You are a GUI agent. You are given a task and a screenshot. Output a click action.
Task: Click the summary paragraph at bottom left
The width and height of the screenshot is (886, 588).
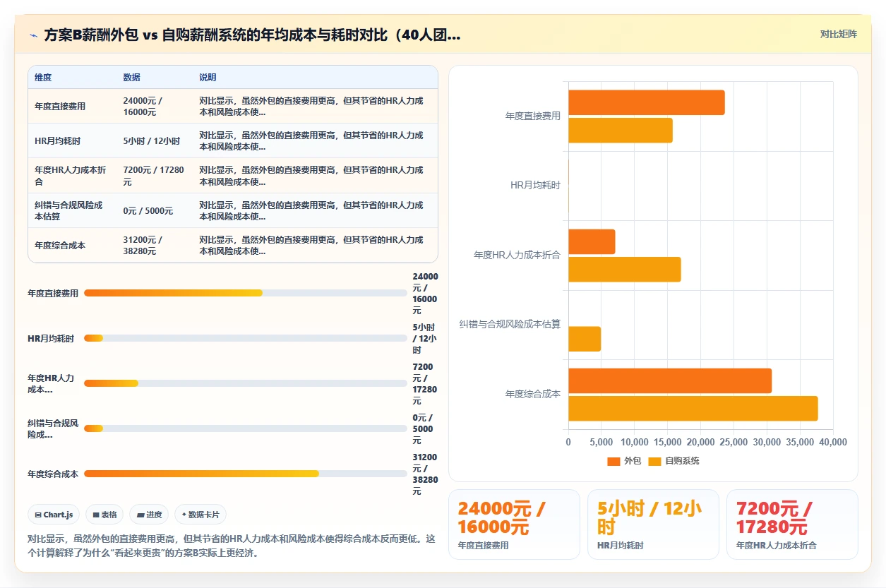point(232,546)
